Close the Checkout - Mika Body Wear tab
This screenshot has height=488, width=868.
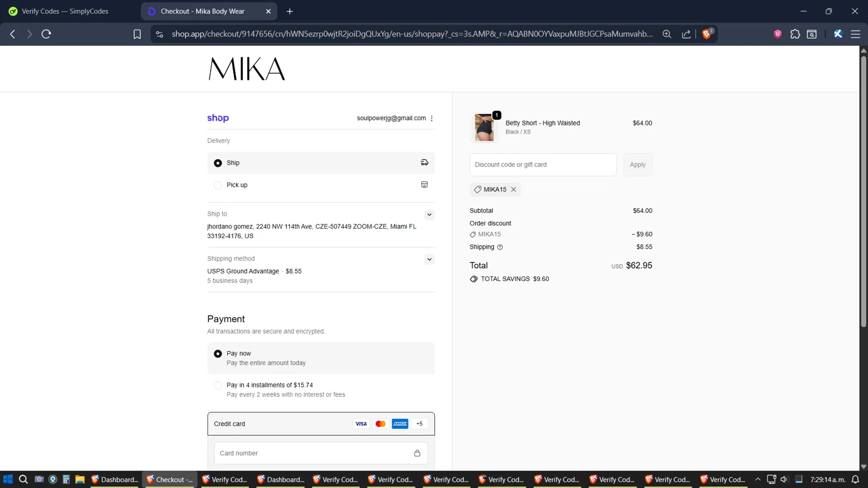pos(269,11)
